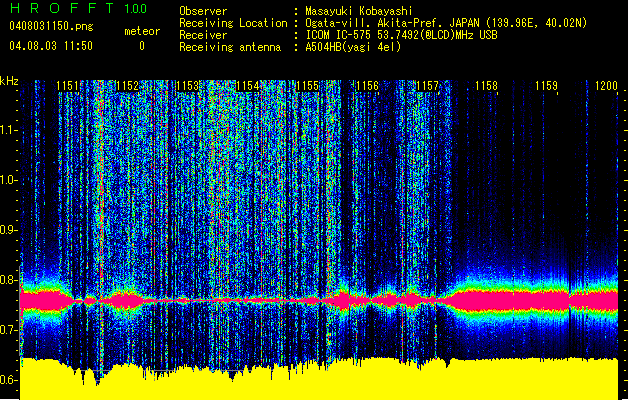Click the 1.0 kHz axis tick label
The width and height of the screenshot is (629, 400).
click(x=8, y=180)
